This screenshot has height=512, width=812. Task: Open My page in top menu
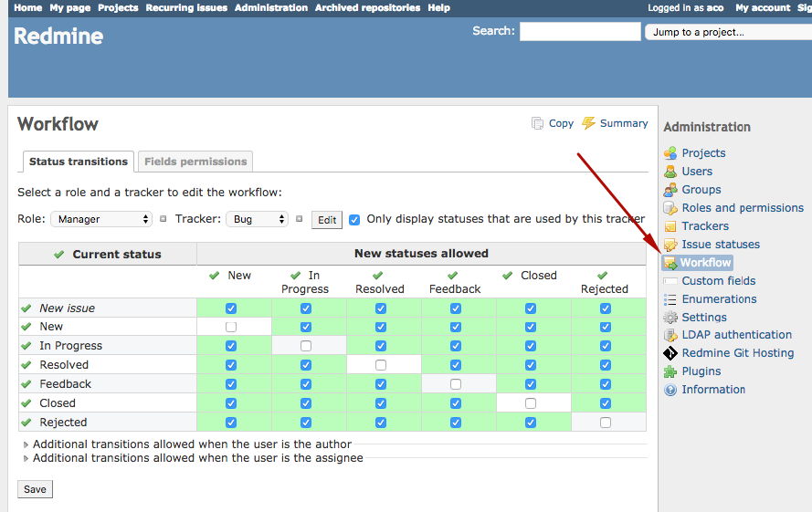[70, 8]
